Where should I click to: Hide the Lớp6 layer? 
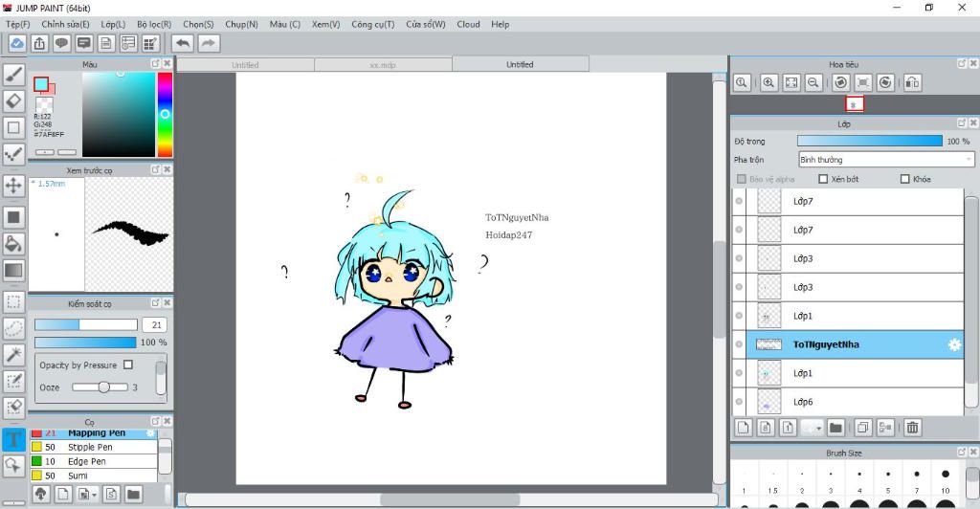(739, 402)
